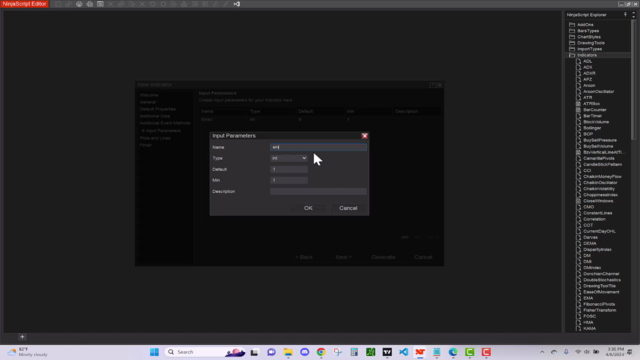Click Cancel in the Input Parameters dialog
The image size is (640, 360).
(348, 208)
